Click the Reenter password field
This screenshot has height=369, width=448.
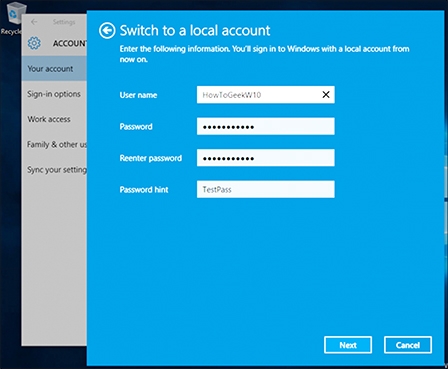pyautogui.click(x=266, y=158)
